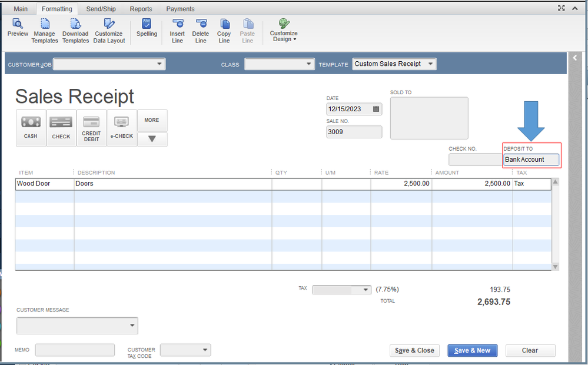The image size is (588, 365).
Task: Click the U/M column header
Action: click(330, 172)
